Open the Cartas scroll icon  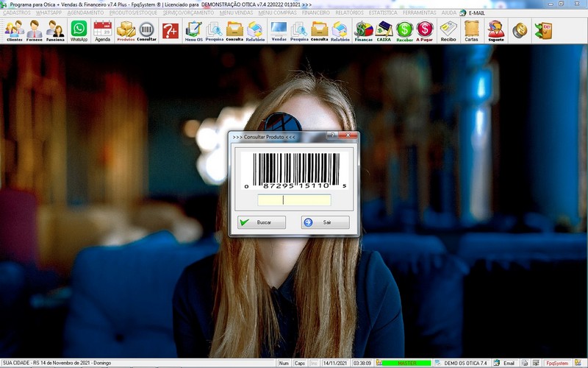pos(472,30)
